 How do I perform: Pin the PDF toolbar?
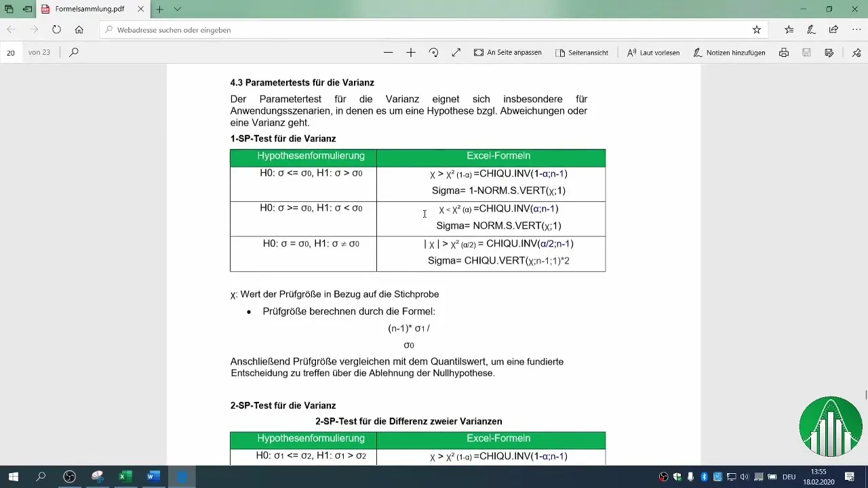[856, 52]
